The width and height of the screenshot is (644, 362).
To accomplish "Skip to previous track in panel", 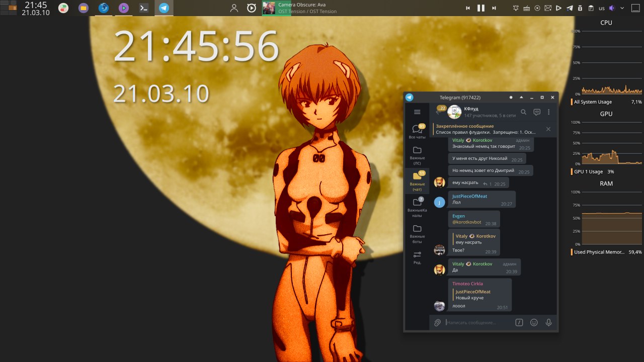I will pyautogui.click(x=467, y=8).
